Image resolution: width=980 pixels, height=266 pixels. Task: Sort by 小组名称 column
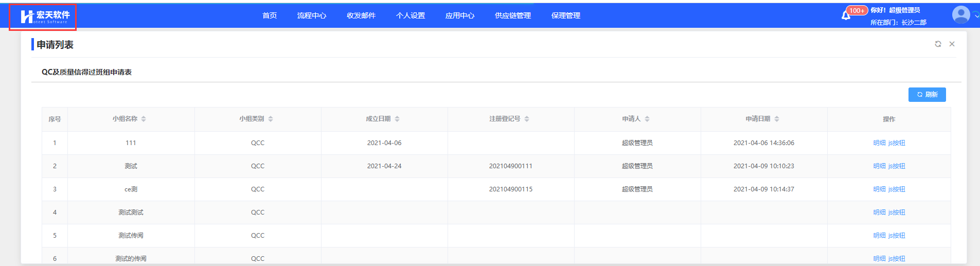click(x=144, y=119)
